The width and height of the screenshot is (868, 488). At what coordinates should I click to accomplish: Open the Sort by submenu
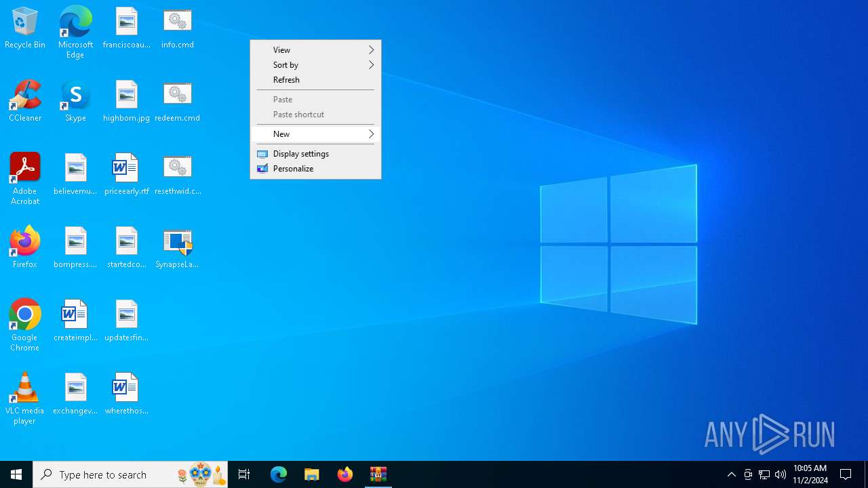[315, 65]
